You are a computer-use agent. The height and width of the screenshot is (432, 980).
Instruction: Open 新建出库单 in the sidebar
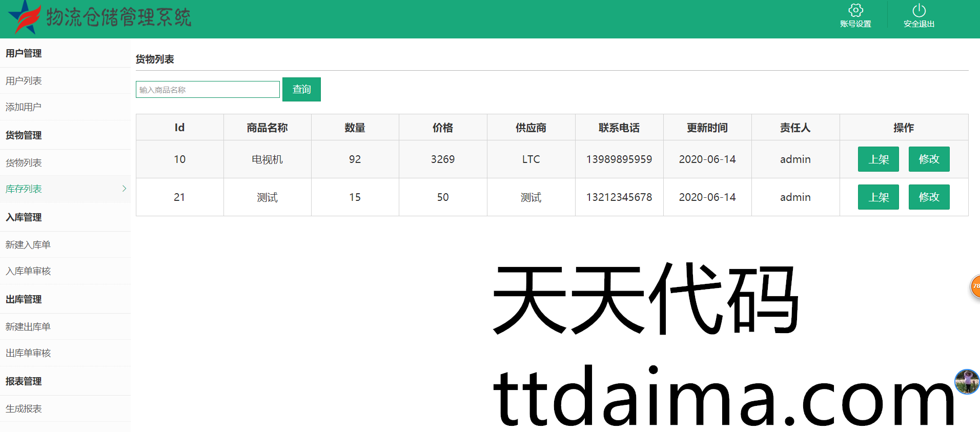[x=28, y=327]
